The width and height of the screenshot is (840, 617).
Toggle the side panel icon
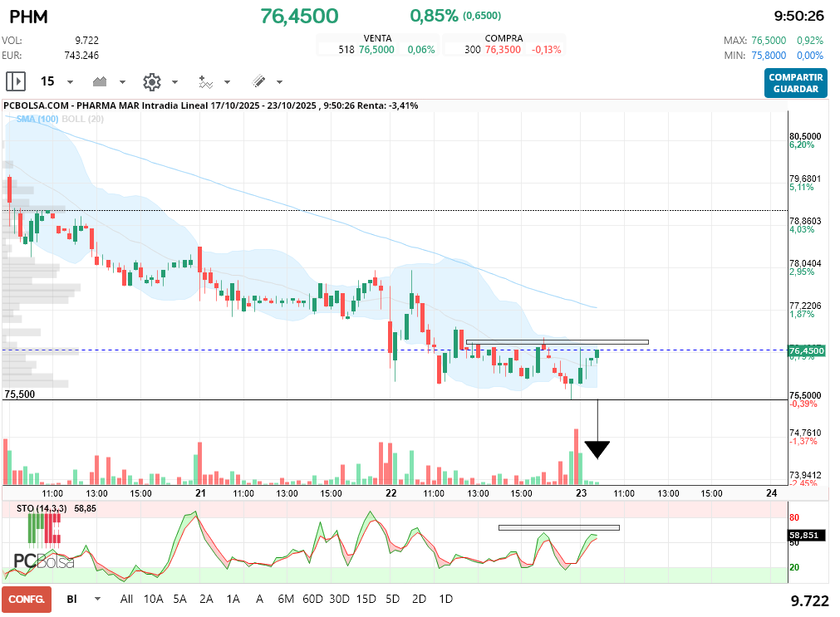(16, 81)
